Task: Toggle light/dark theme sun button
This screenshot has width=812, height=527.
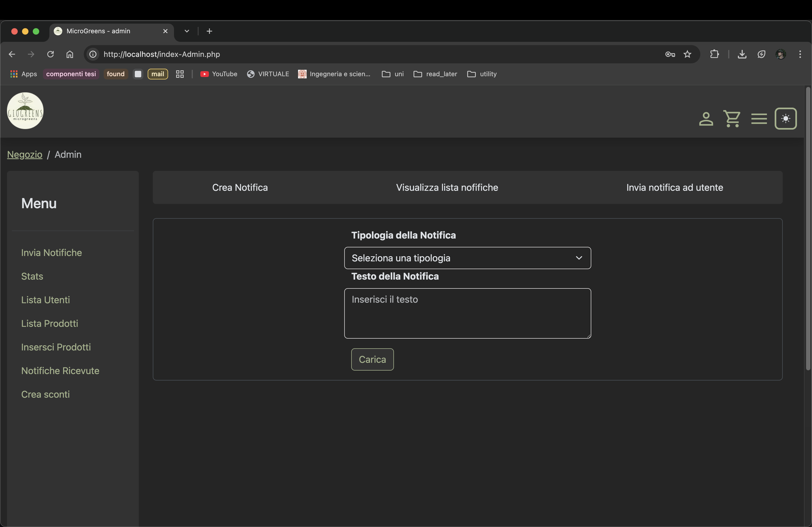Action: click(785, 119)
